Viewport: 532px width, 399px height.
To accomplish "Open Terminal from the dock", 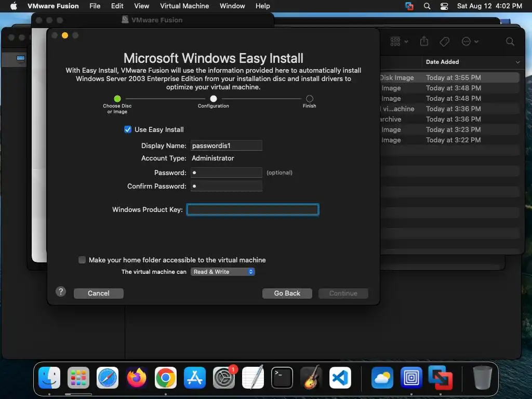I will click(282, 377).
